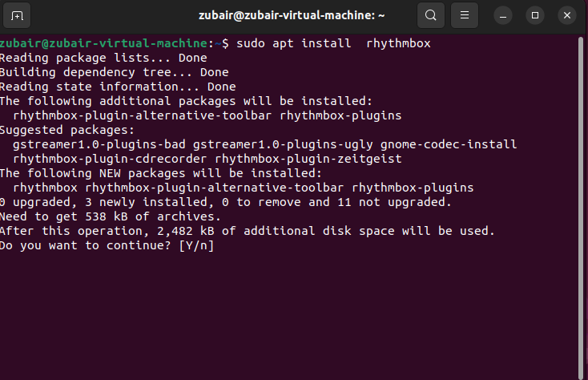
Task: Click the zubair@zubair-virtual-machine window title
Action: tap(292, 15)
